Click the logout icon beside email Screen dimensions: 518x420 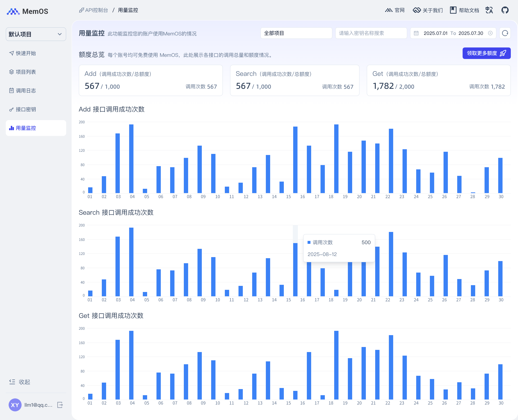click(x=60, y=405)
